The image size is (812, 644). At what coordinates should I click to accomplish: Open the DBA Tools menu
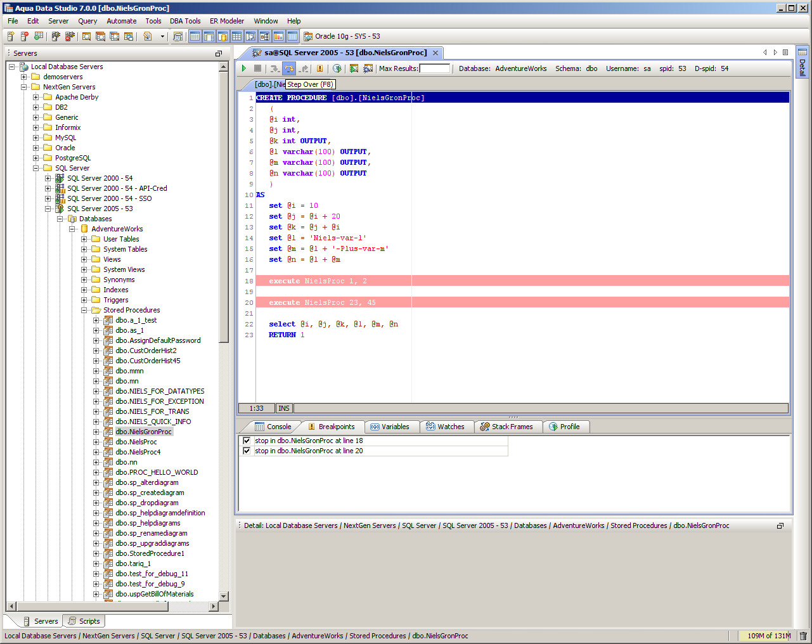[x=185, y=21]
